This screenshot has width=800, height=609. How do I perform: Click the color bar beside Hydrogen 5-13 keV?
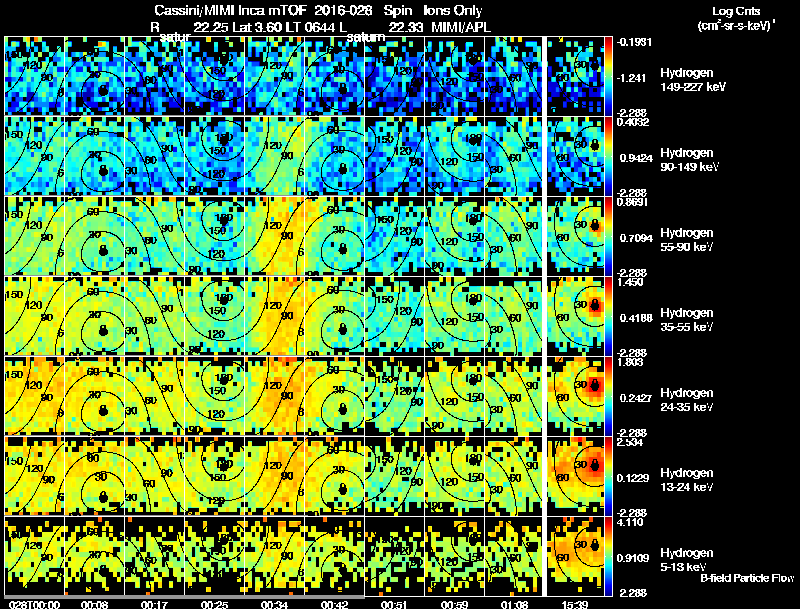pos(608,556)
